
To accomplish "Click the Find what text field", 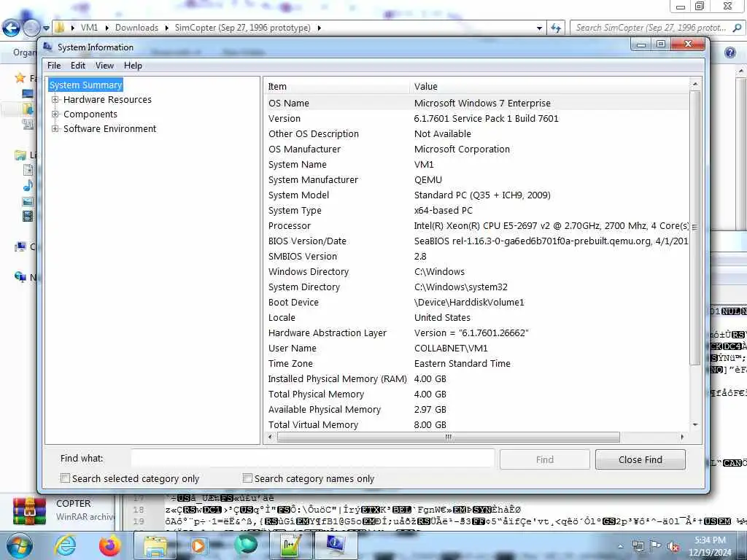I will click(312, 459).
